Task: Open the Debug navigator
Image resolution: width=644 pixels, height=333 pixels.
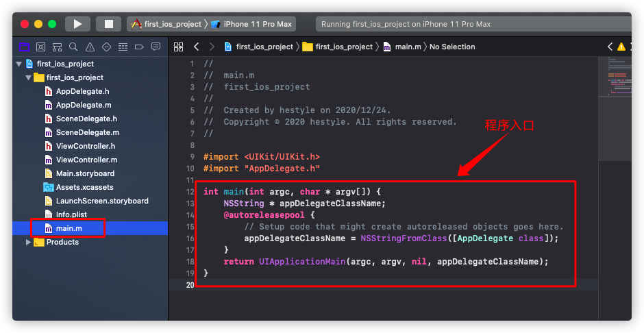Action: [x=123, y=47]
